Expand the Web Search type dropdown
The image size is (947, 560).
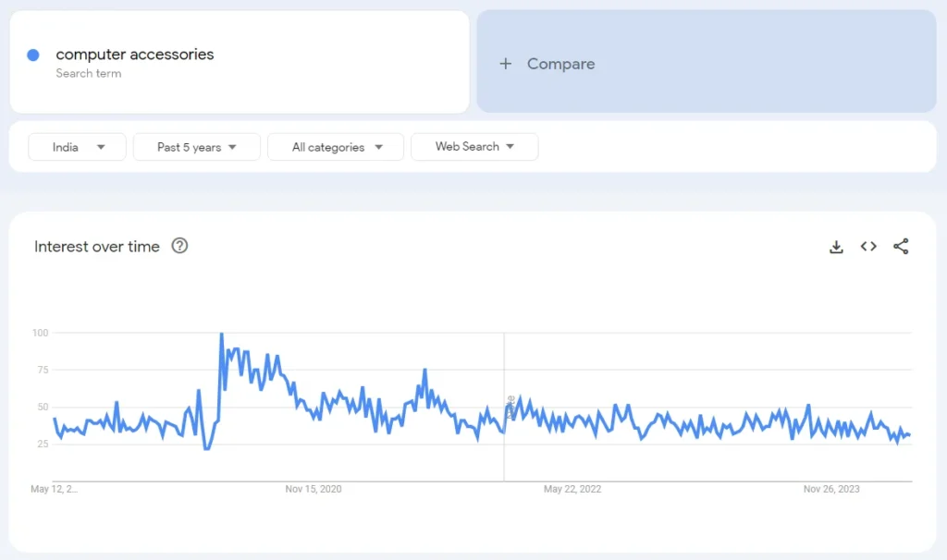click(x=474, y=147)
